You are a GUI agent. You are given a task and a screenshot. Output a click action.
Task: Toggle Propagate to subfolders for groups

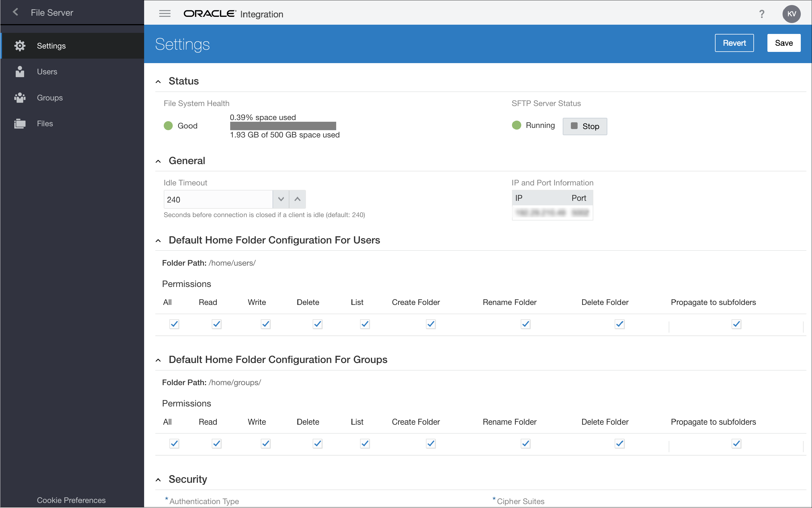point(736,443)
